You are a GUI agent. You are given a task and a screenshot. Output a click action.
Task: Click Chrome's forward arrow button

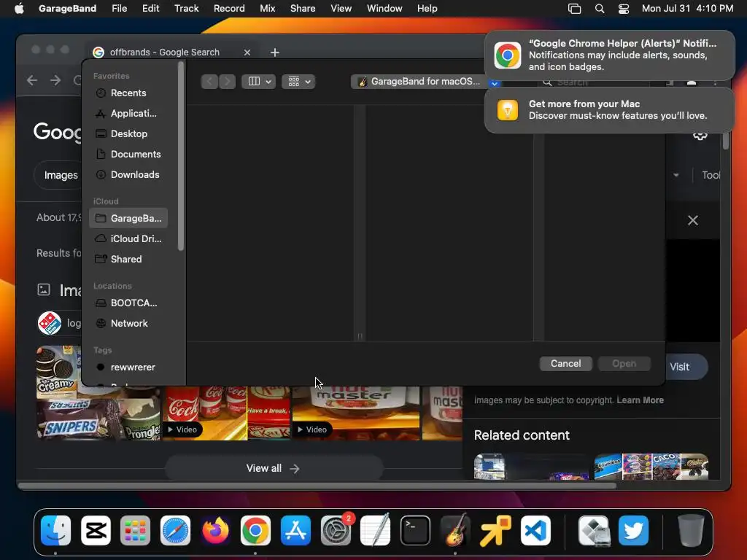coord(55,80)
